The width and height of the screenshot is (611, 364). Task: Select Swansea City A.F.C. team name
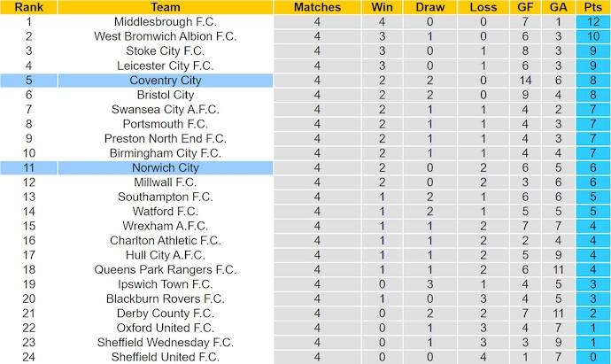click(x=166, y=109)
